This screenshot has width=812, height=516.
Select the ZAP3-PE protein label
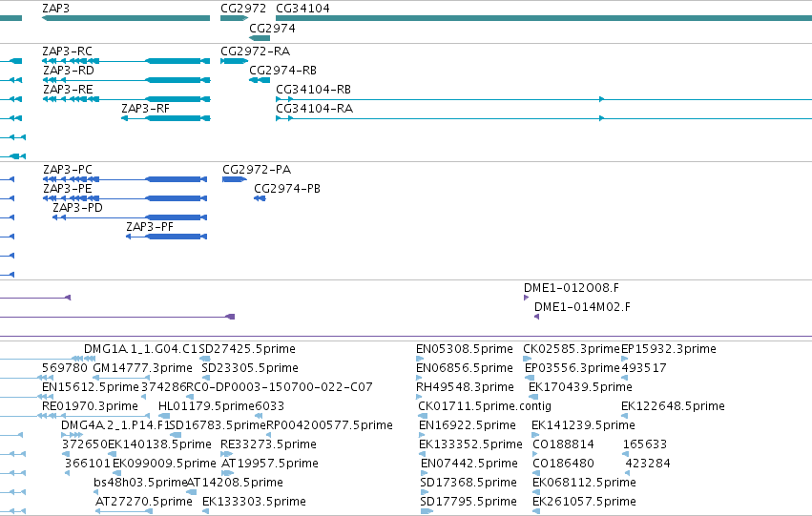(x=68, y=189)
